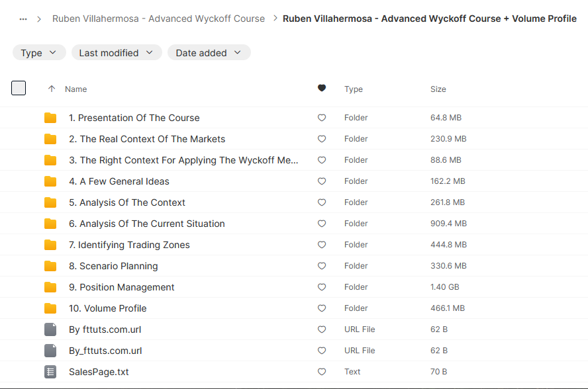Open folder 9. Position Management

point(121,287)
